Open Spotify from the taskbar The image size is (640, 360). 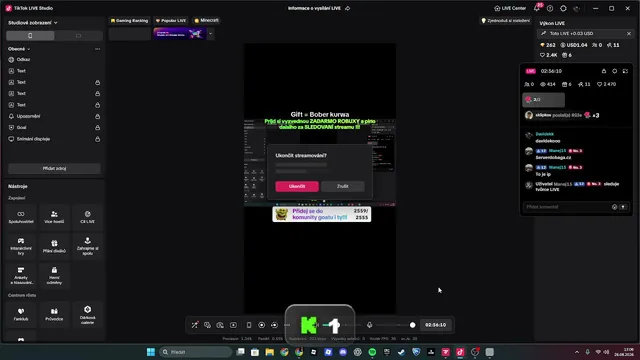pos(372,352)
